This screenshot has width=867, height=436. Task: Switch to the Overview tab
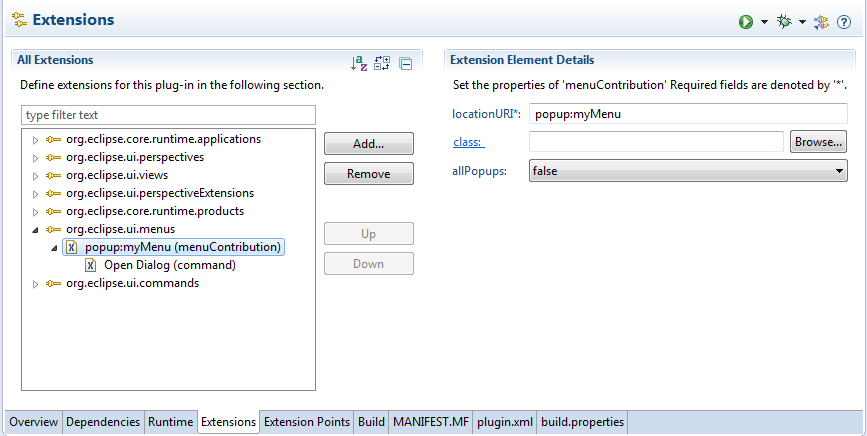[x=34, y=422]
